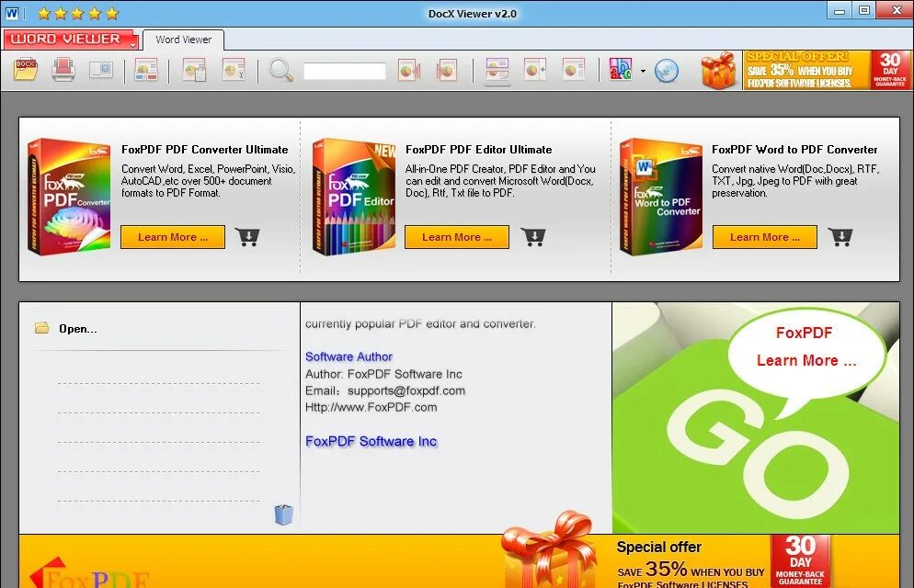The height and width of the screenshot is (588, 914).
Task: Click the FoxPDF Software Inc link
Action: (x=371, y=441)
